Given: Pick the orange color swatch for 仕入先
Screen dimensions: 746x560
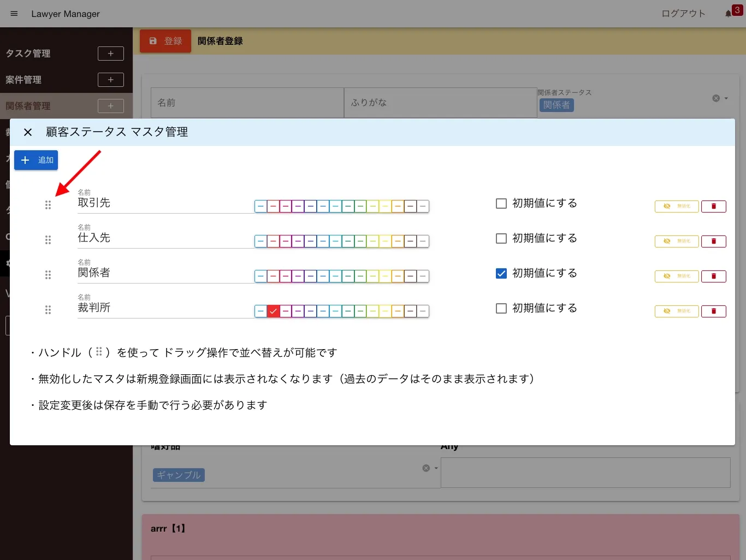Looking at the screenshot, I should click(398, 241).
